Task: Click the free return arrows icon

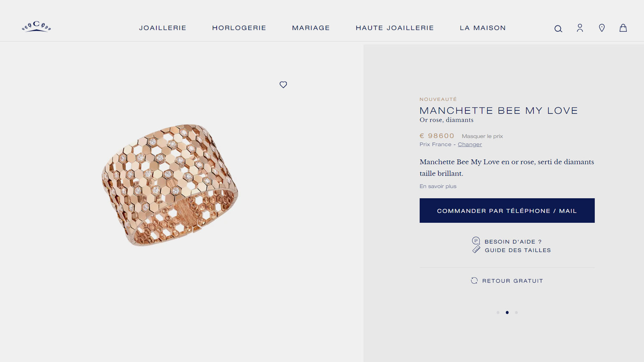Action: click(474, 280)
